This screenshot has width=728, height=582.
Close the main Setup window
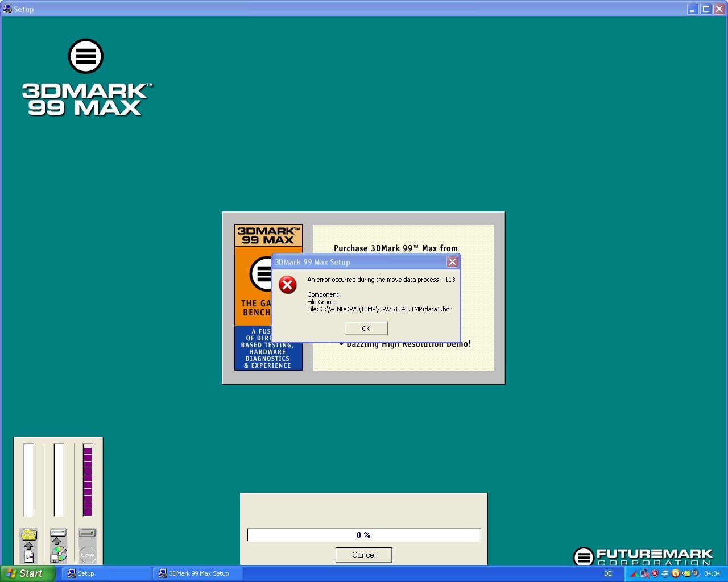click(719, 9)
